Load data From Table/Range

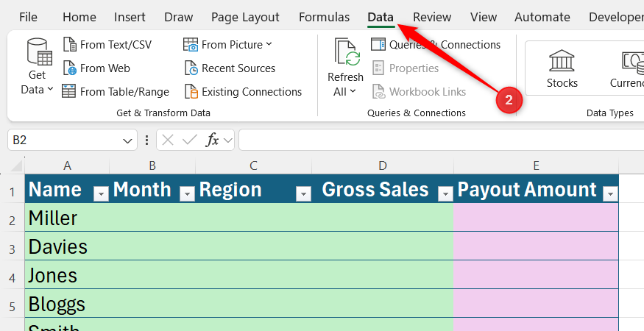click(116, 92)
